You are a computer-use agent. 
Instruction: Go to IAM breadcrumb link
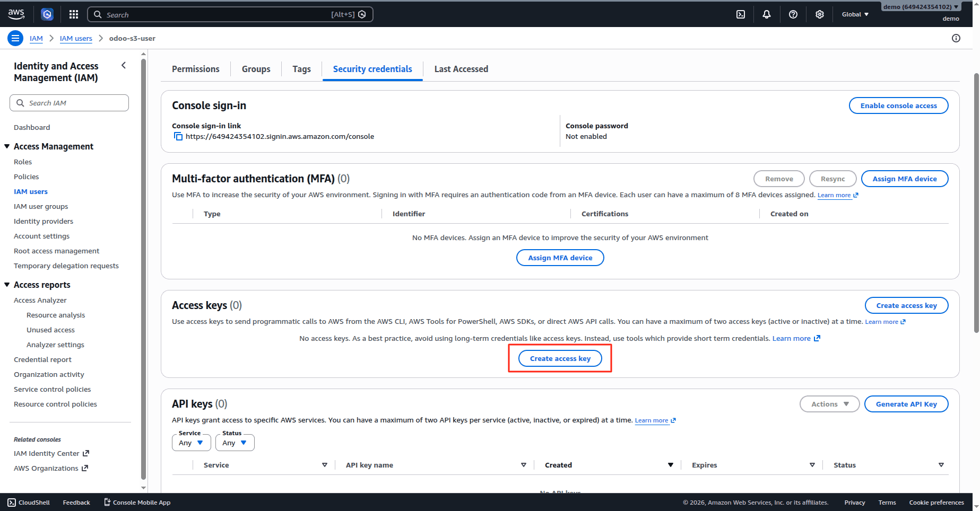[36, 38]
